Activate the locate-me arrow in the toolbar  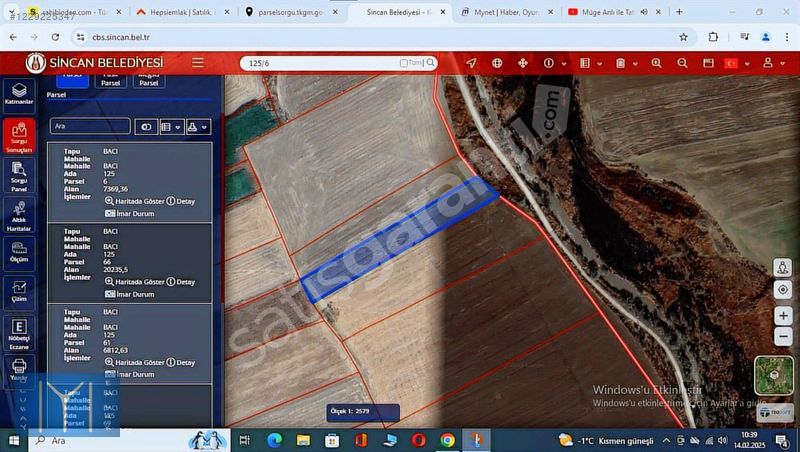click(471, 63)
